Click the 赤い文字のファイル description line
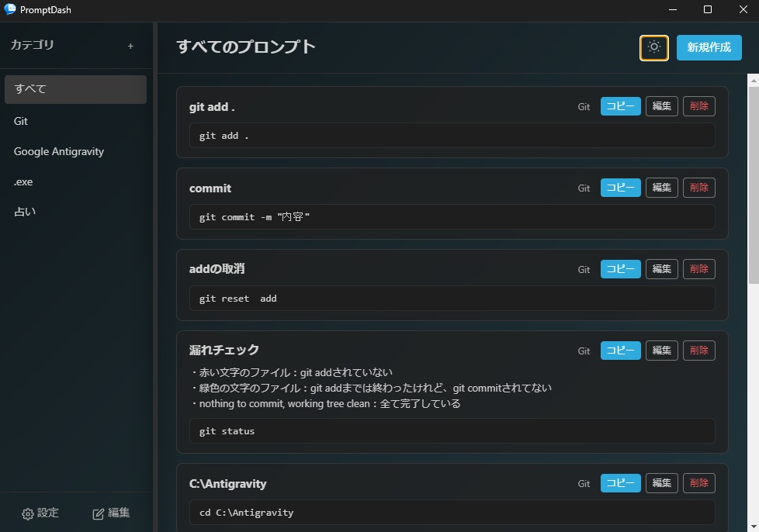Viewport: 759px width, 532px height. [x=291, y=372]
